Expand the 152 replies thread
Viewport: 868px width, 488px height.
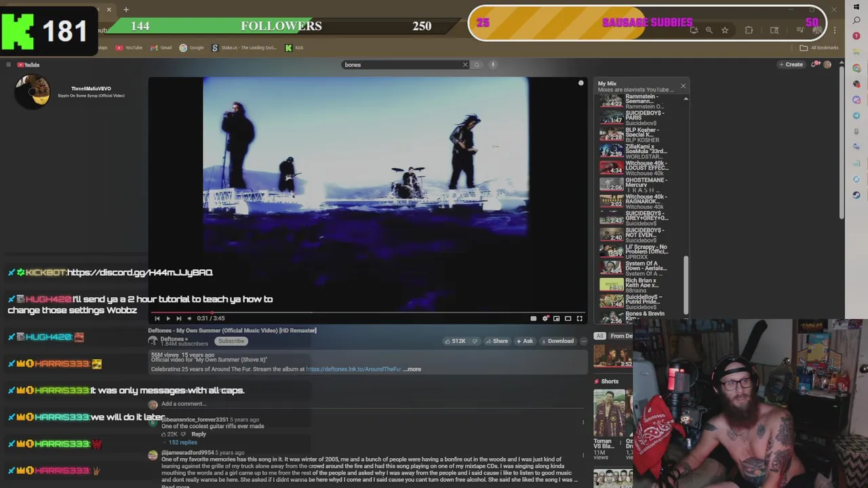[180, 443]
